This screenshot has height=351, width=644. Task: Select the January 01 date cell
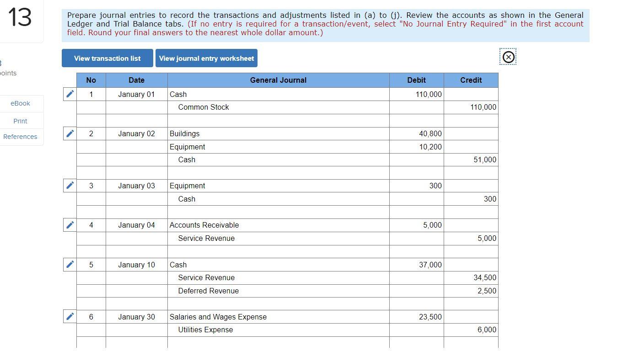click(x=137, y=94)
